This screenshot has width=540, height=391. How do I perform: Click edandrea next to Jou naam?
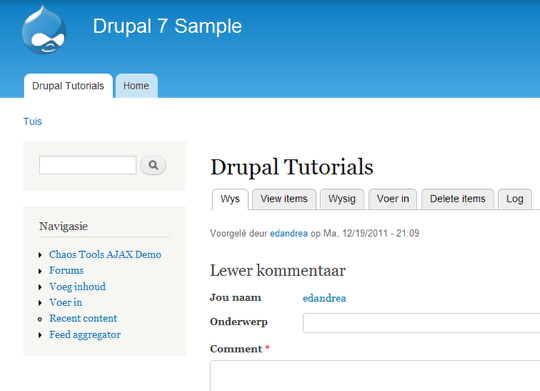pos(324,298)
